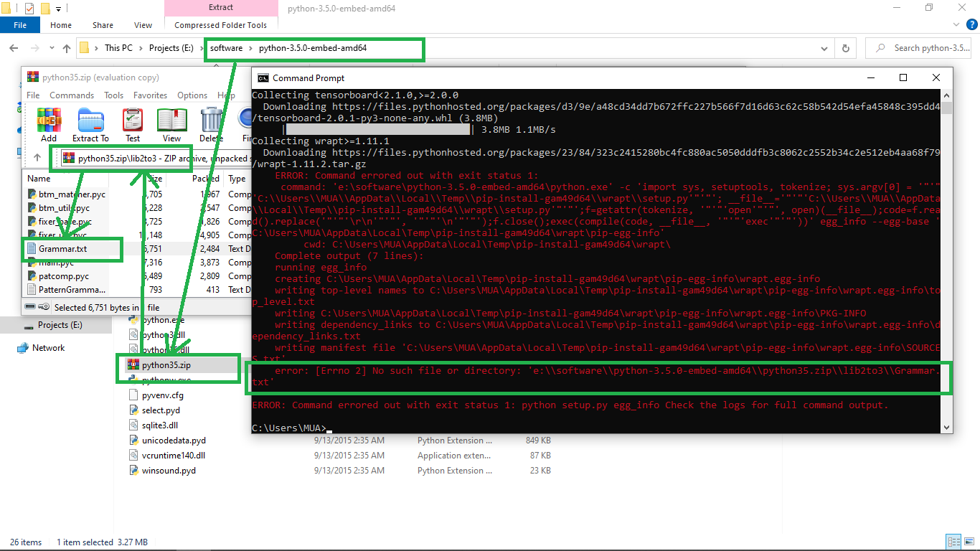The width and height of the screenshot is (980, 551).
Task: Click the This PC breadcrumb
Action: click(118, 48)
